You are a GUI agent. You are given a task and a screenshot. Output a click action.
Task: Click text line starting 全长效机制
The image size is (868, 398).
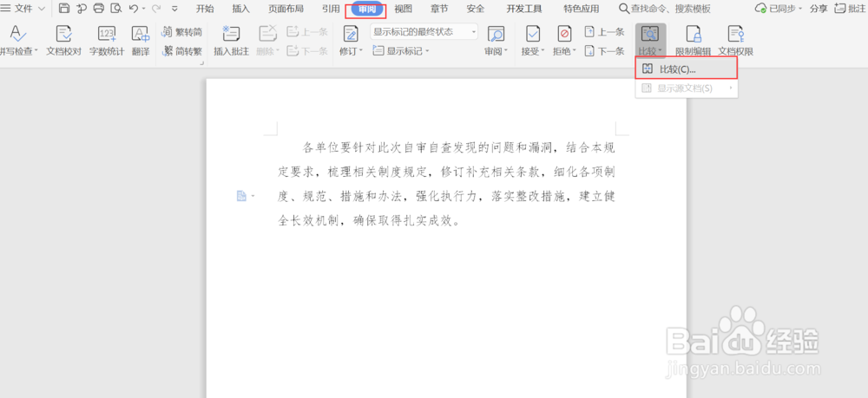tap(369, 221)
